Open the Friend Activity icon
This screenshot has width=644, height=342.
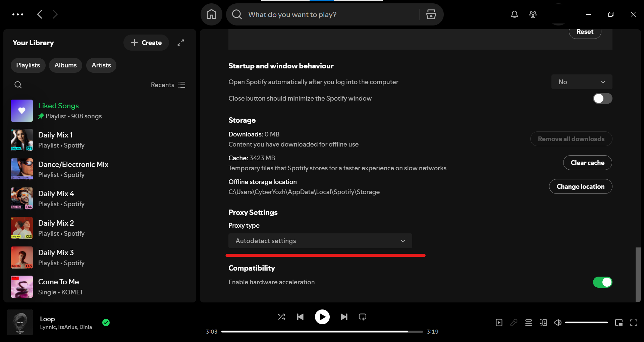point(533,14)
